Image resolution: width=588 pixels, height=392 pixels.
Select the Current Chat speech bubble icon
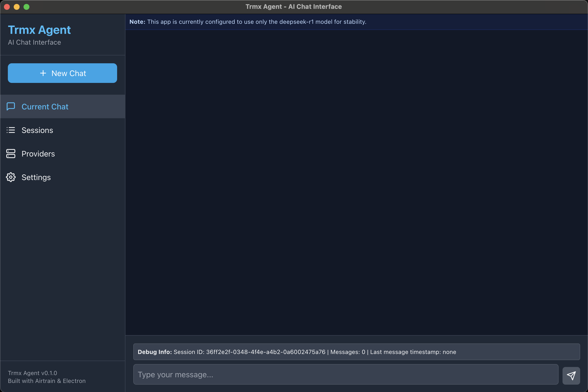[x=11, y=106]
